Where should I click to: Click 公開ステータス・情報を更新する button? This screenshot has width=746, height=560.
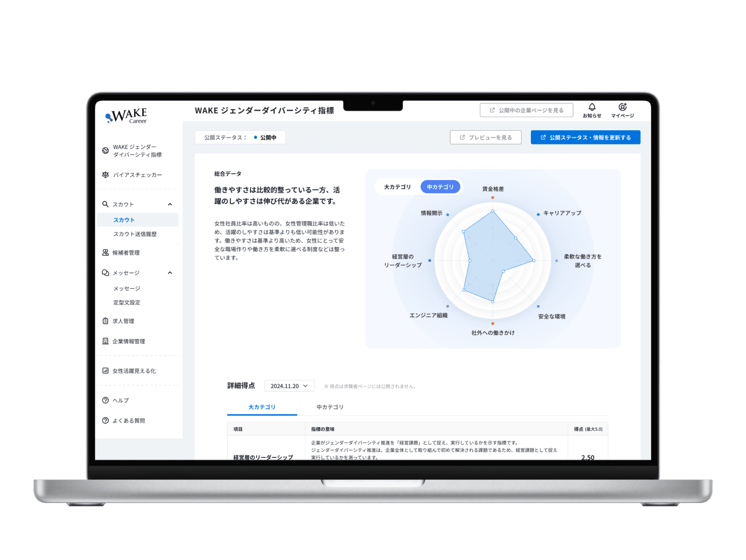click(585, 137)
